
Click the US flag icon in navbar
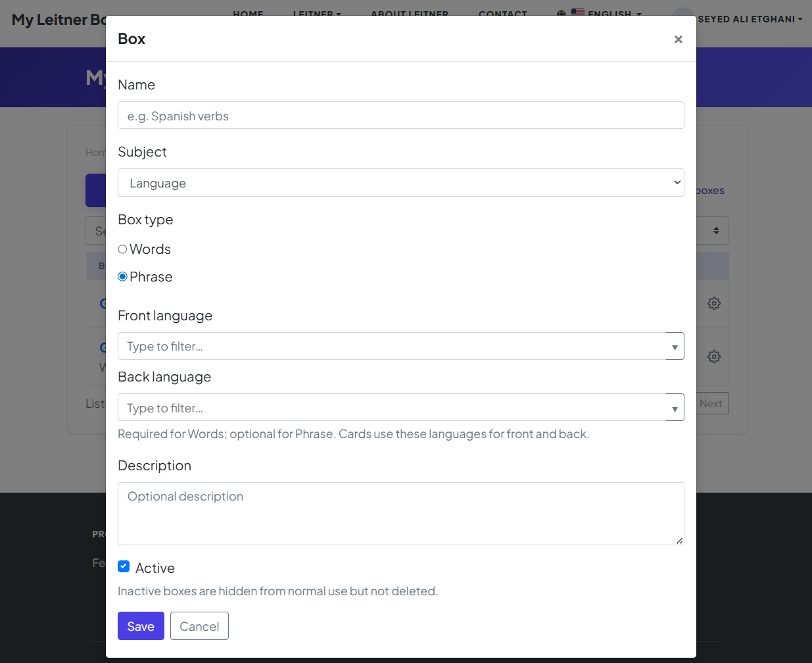578,12
